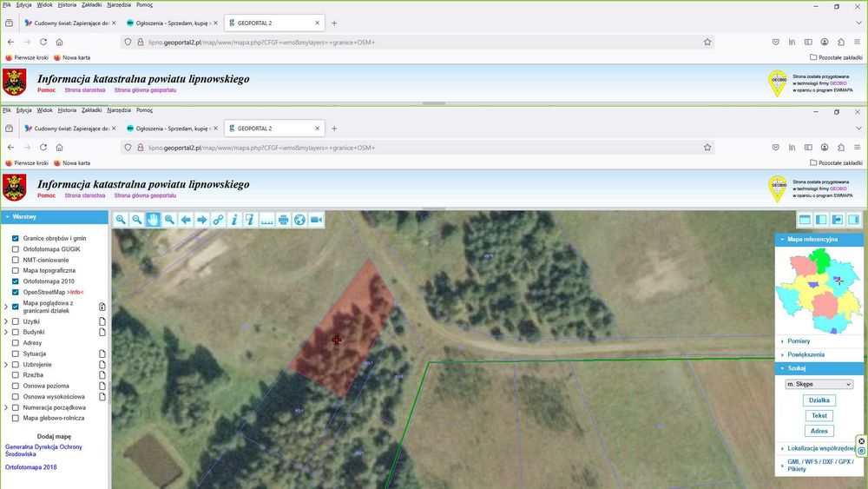Image resolution: width=868 pixels, height=489 pixels.
Task: Expand Mapa poglądowa z granicami działek group
Action: tap(6, 307)
